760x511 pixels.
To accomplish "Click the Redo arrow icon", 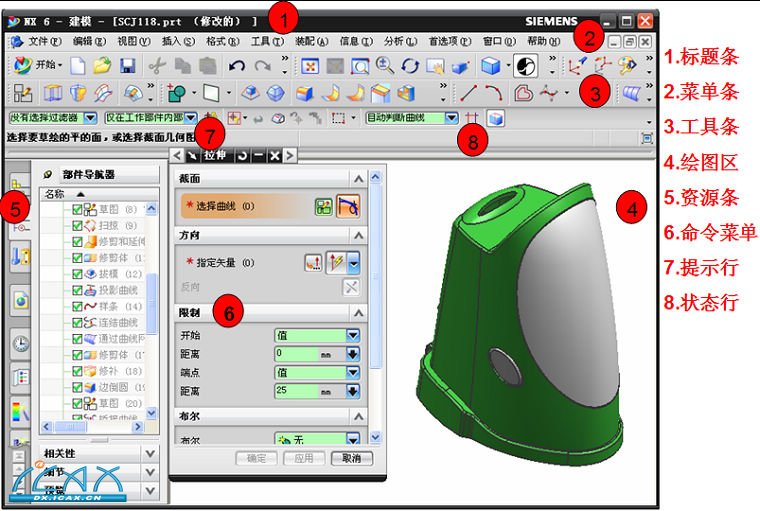I will [x=263, y=65].
